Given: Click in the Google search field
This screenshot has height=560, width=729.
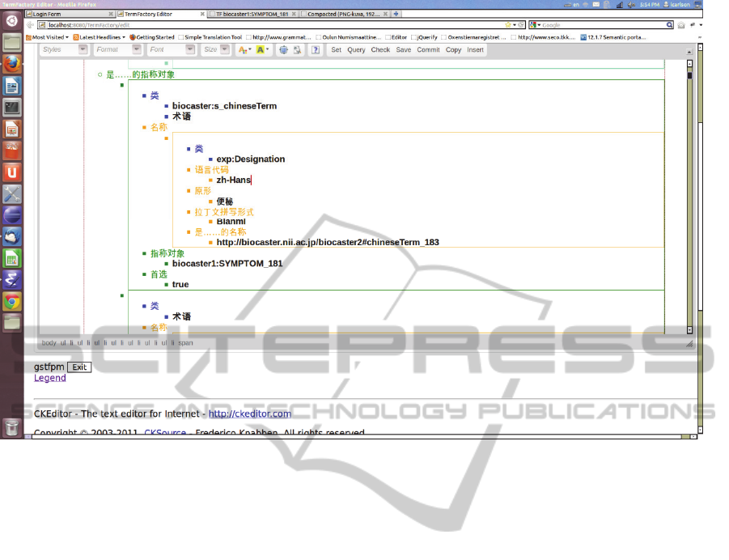Looking at the screenshot, I should point(607,25).
